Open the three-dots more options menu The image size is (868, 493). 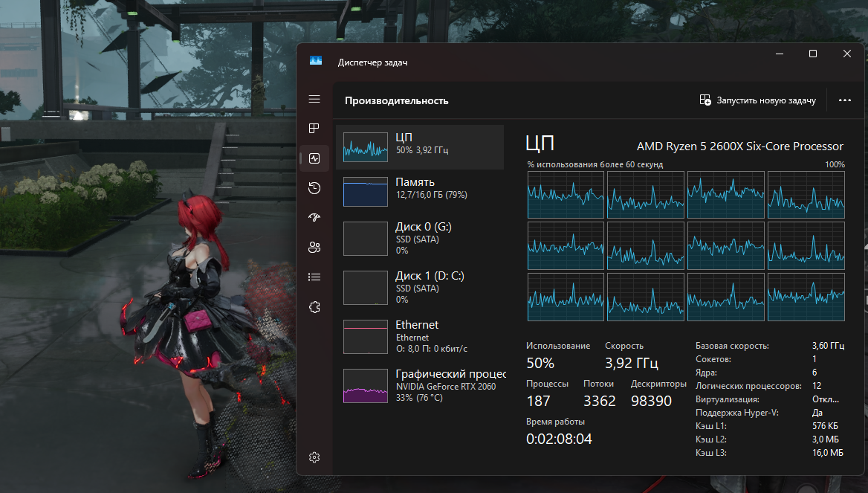coord(845,100)
